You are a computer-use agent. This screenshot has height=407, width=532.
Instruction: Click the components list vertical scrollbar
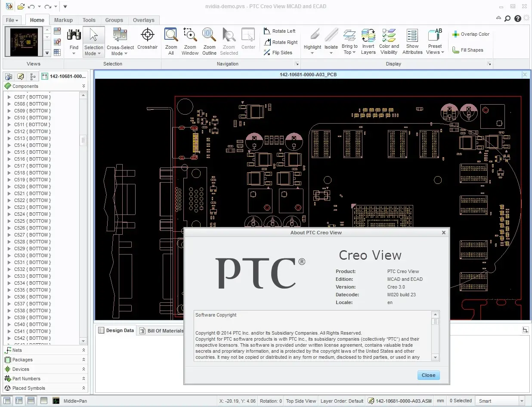[83, 217]
